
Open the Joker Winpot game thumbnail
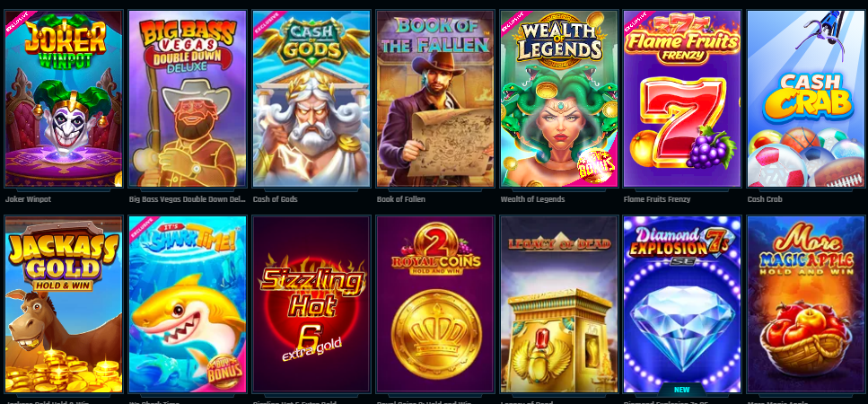click(64, 99)
